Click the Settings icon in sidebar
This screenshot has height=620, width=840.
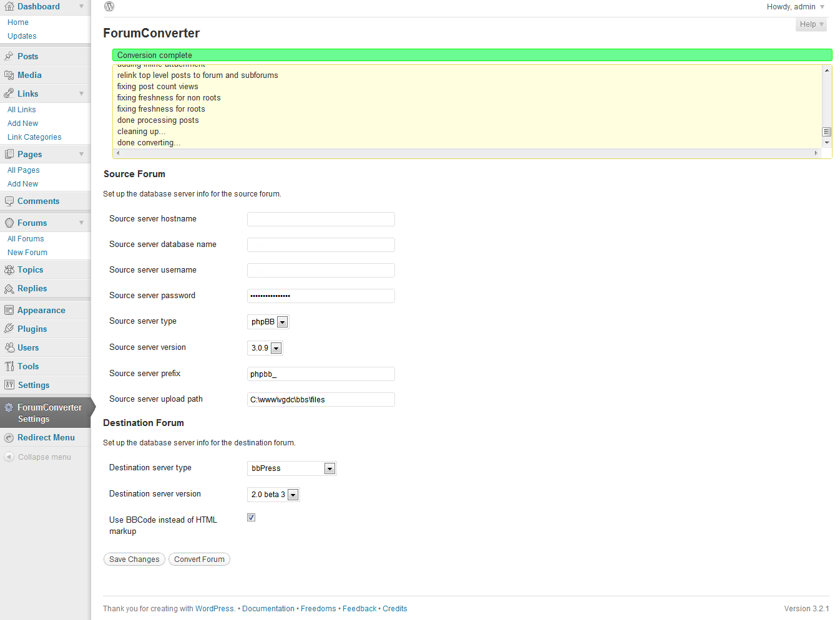coord(9,385)
